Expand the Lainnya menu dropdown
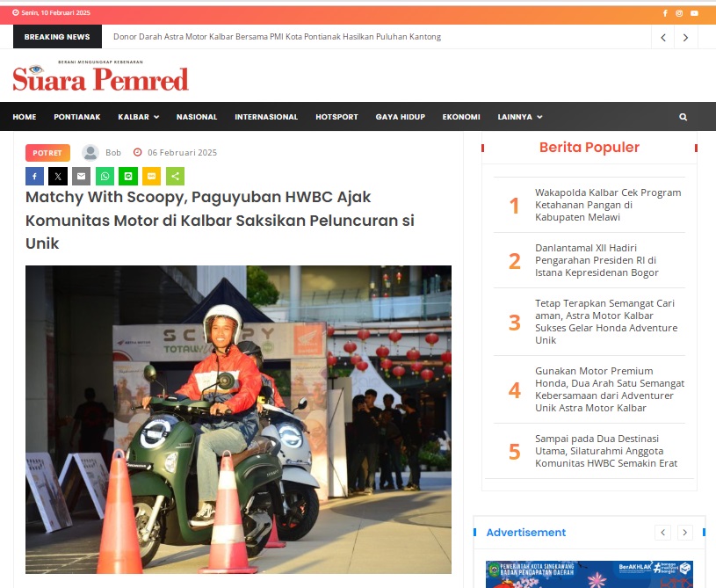The image size is (716, 588). (x=520, y=117)
